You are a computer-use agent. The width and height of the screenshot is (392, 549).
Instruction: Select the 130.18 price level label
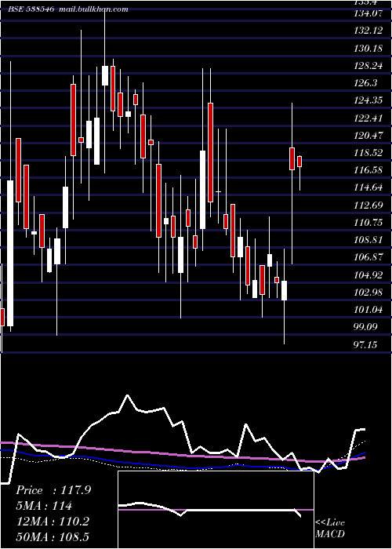(x=368, y=49)
